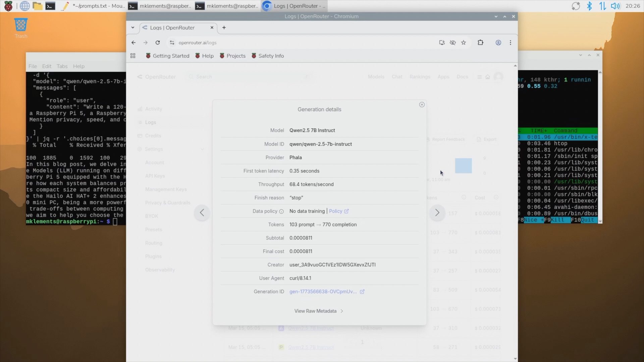This screenshot has width=644, height=362.
Task: Open Chromium three-dot menu
Action: (x=510, y=43)
